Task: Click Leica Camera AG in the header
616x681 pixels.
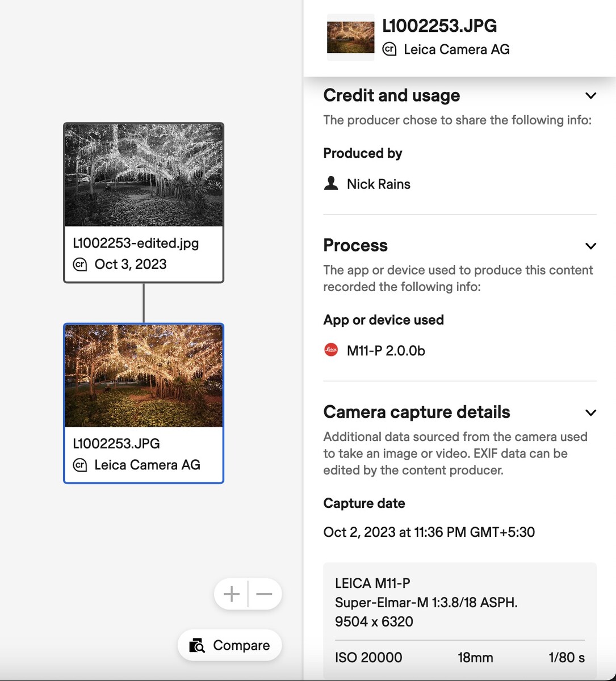Action: [457, 49]
